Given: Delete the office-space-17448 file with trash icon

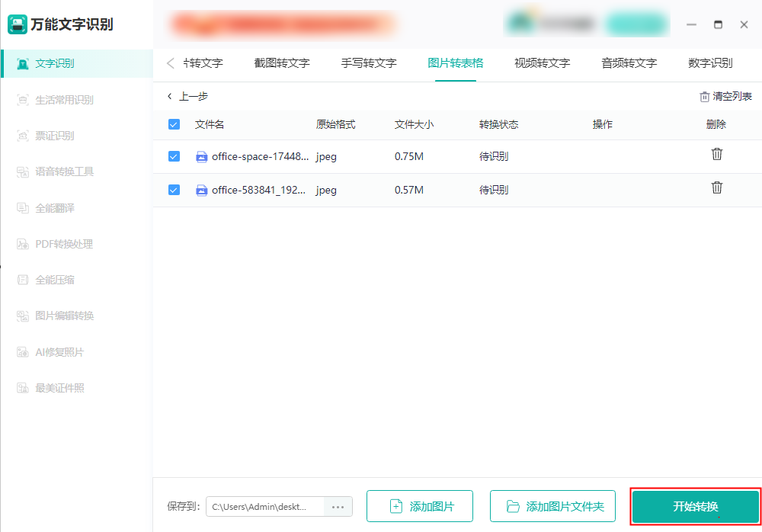Looking at the screenshot, I should coord(717,154).
